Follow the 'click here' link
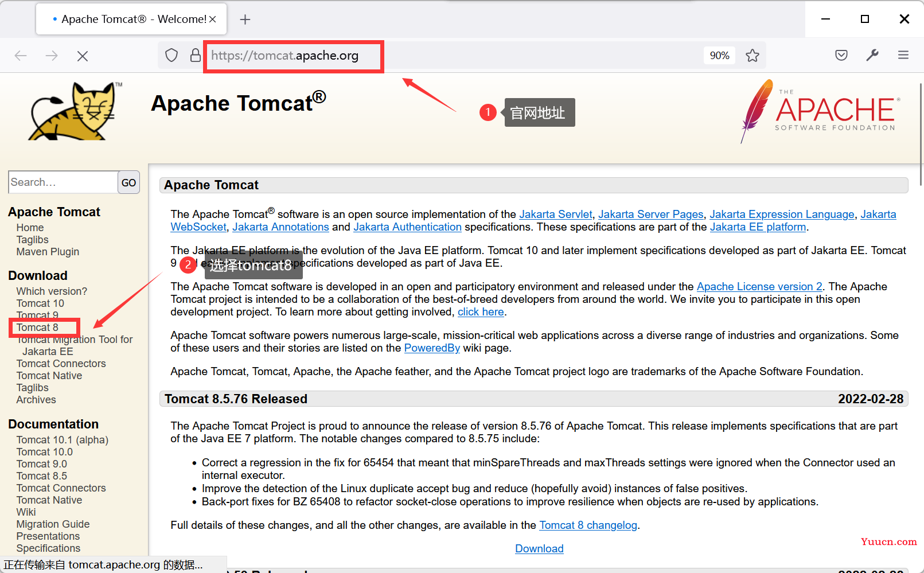Viewport: 924px width, 573px height. (481, 312)
